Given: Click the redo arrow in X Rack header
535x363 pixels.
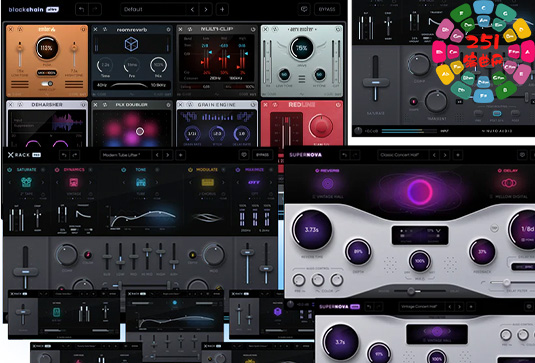Looking at the screenshot, I should [74, 155].
